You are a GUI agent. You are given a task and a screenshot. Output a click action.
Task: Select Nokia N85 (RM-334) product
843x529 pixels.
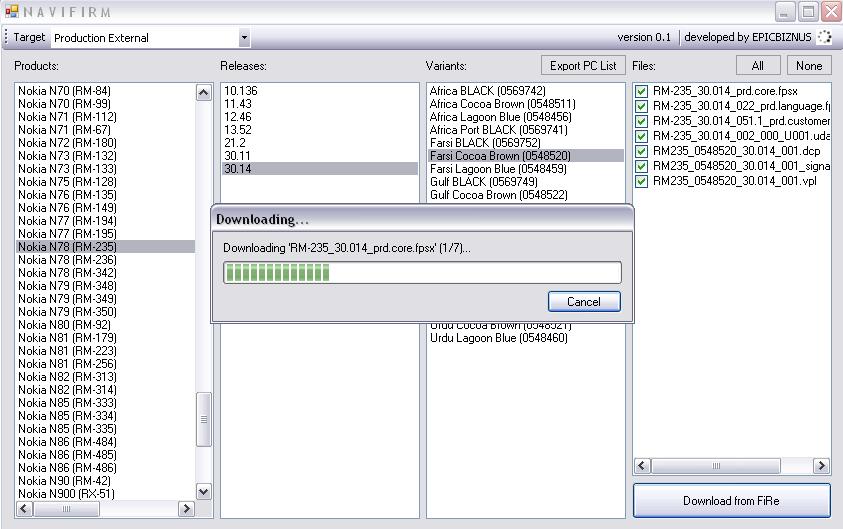[105, 416]
